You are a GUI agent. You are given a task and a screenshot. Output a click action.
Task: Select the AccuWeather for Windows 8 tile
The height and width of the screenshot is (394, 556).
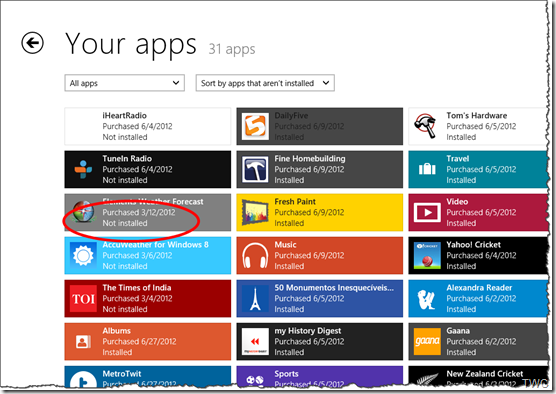pos(148,255)
